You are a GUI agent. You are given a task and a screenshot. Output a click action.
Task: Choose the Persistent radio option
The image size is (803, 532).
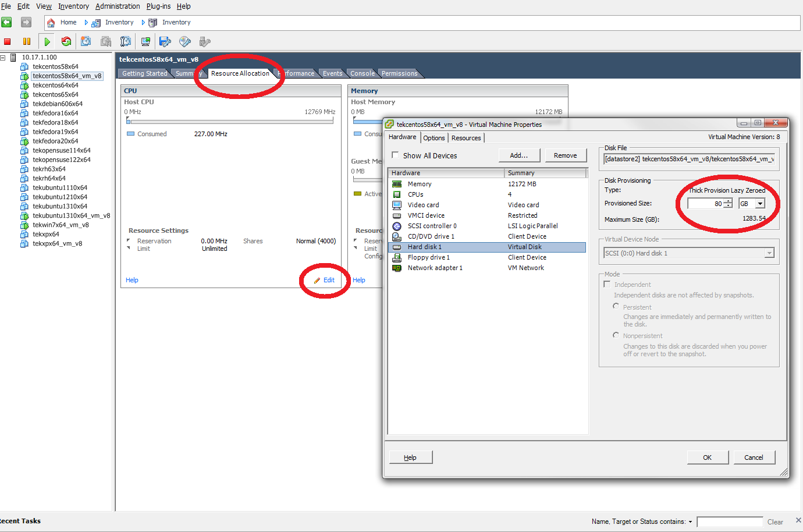(616, 306)
